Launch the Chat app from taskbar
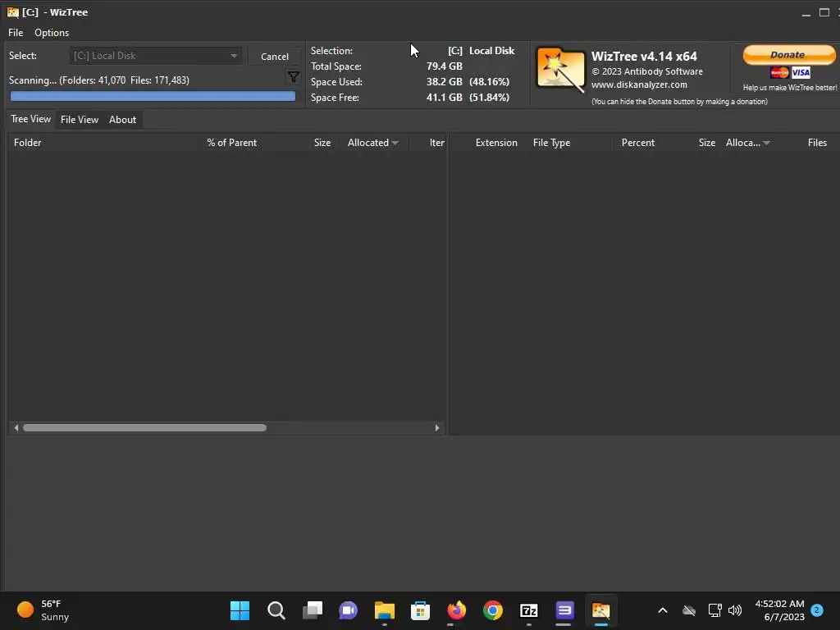The height and width of the screenshot is (630, 840). (x=348, y=610)
